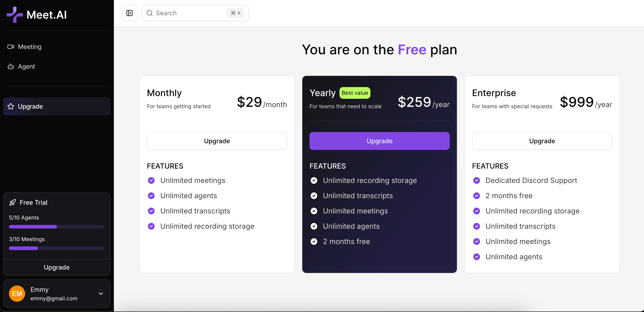This screenshot has height=312, width=644.
Task: Click checkmark beside Dedicated Discord Support
Action: (476, 180)
